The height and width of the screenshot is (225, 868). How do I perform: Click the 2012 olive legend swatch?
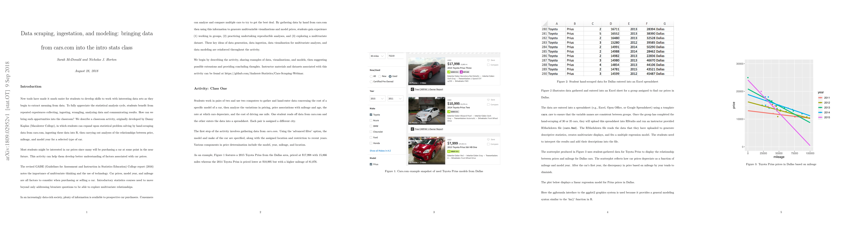pyautogui.click(x=820, y=103)
